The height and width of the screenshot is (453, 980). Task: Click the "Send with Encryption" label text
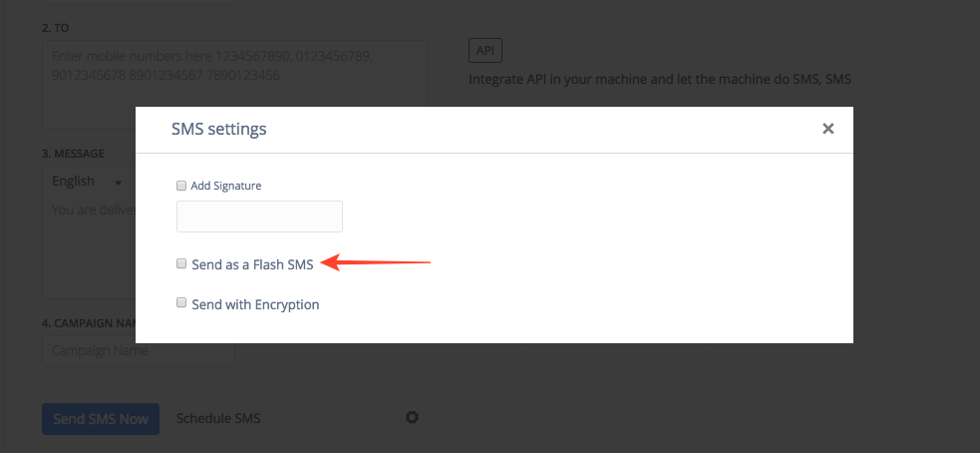[255, 304]
